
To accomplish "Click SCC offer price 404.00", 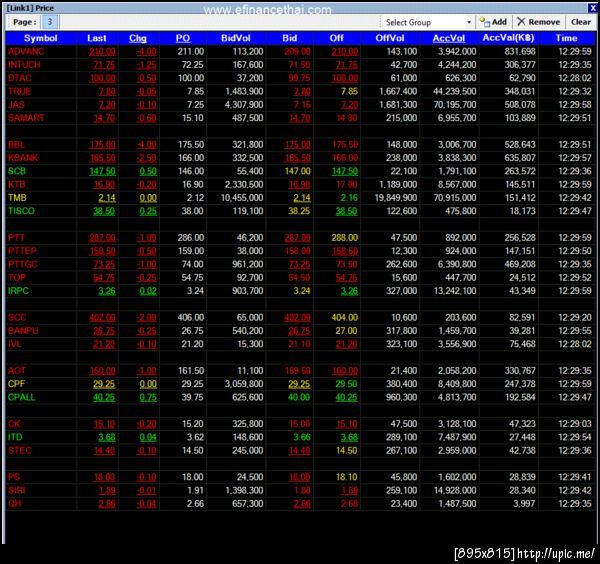I will [345, 317].
